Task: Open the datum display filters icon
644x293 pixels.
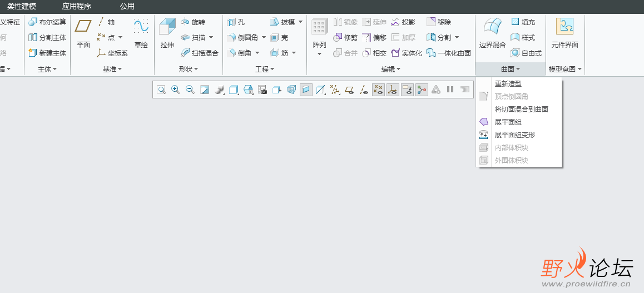Action: pyautogui.click(x=335, y=90)
